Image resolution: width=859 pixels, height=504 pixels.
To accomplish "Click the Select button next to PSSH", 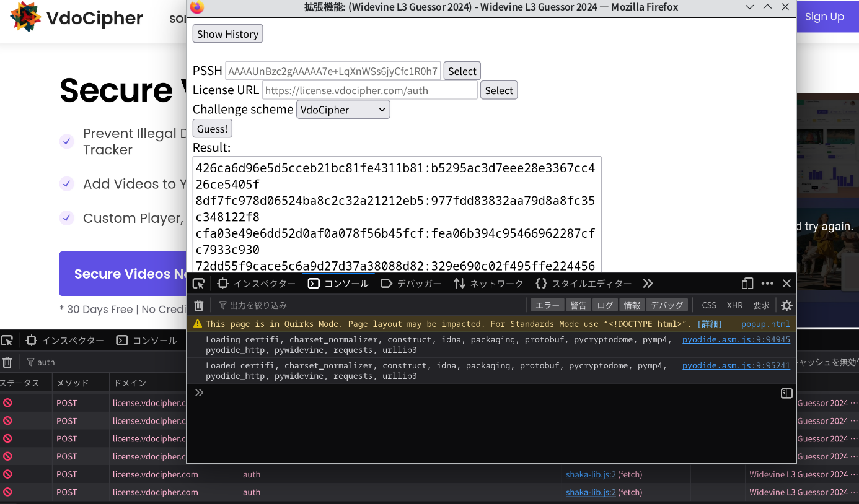I will tap(462, 71).
